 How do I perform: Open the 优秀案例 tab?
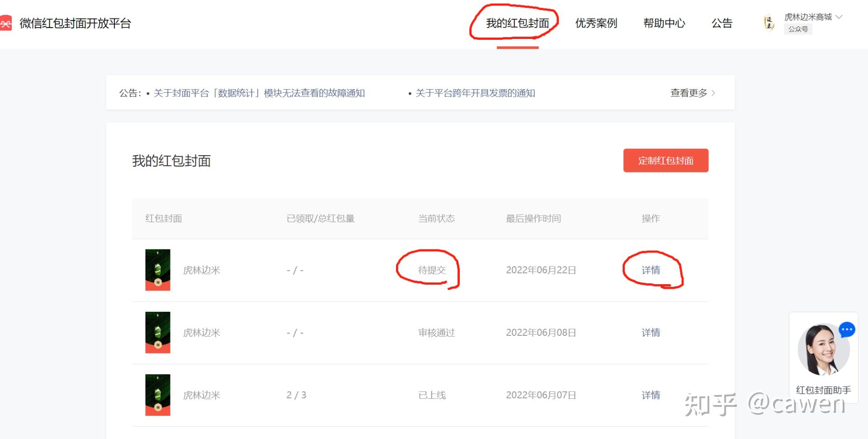[x=596, y=23]
